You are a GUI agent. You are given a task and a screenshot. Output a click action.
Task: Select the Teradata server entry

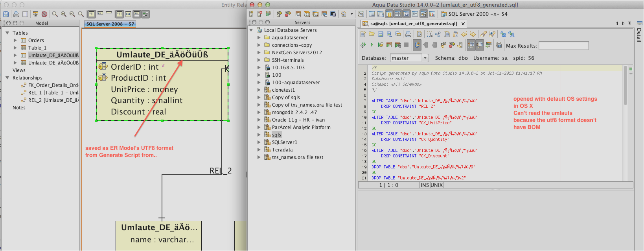pos(282,150)
